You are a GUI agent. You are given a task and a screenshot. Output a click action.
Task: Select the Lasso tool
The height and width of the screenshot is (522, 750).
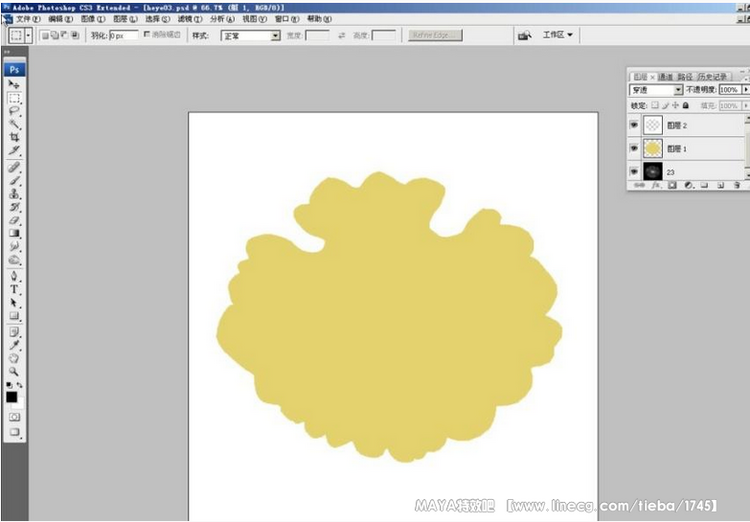(x=14, y=111)
